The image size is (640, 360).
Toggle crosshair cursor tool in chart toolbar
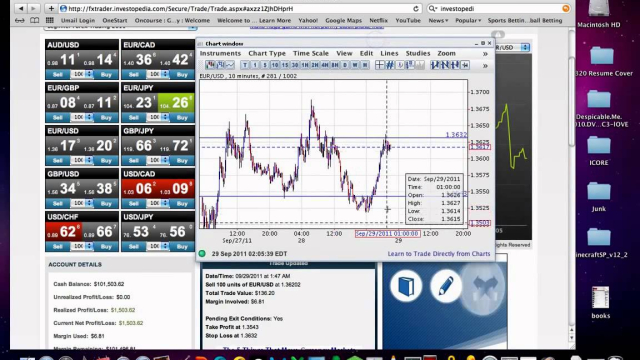pyautogui.click(x=380, y=65)
